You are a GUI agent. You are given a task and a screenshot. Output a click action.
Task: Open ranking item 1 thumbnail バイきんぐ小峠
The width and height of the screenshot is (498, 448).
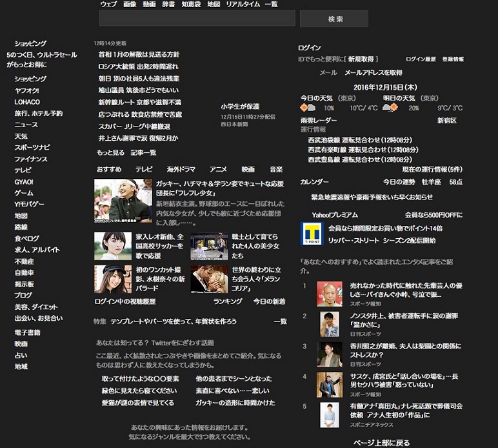[x=330, y=294]
